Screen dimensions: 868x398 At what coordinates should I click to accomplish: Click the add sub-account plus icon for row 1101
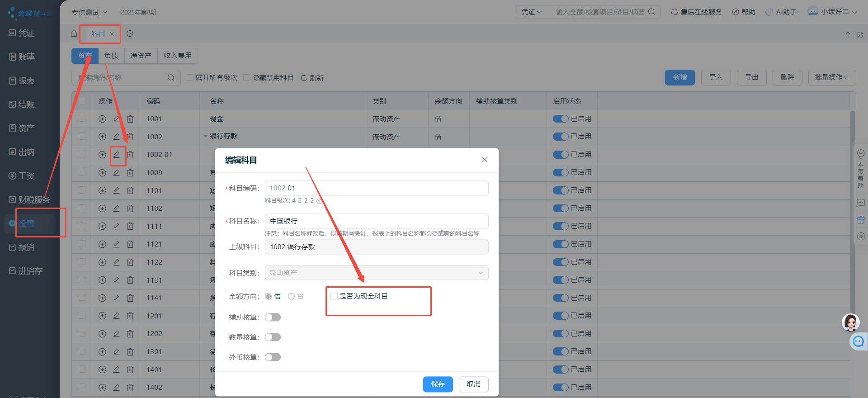(x=102, y=190)
